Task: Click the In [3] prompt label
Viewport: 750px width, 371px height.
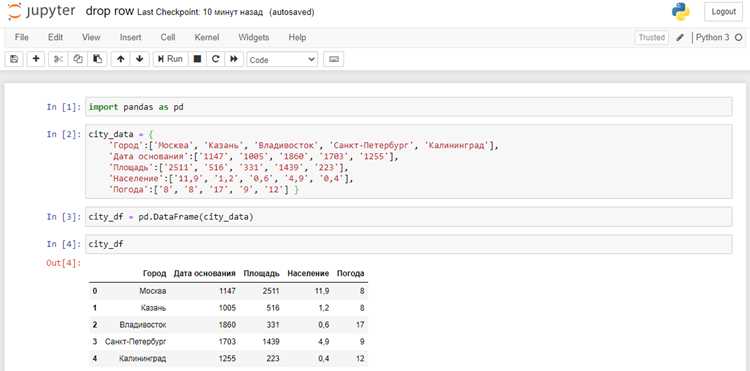Action: pyautogui.click(x=64, y=217)
